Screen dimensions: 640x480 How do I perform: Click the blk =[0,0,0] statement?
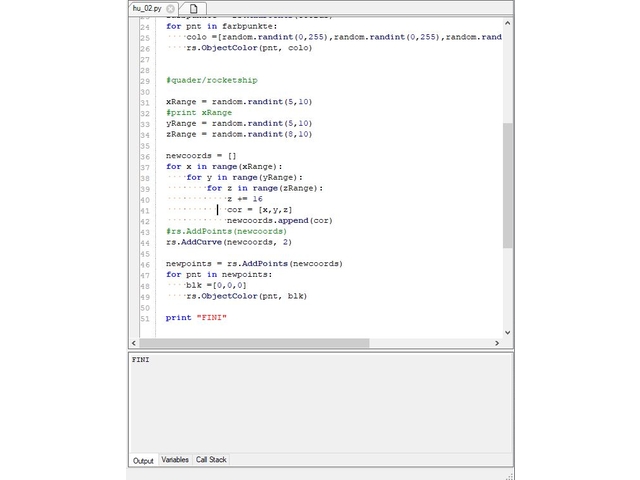point(216,285)
